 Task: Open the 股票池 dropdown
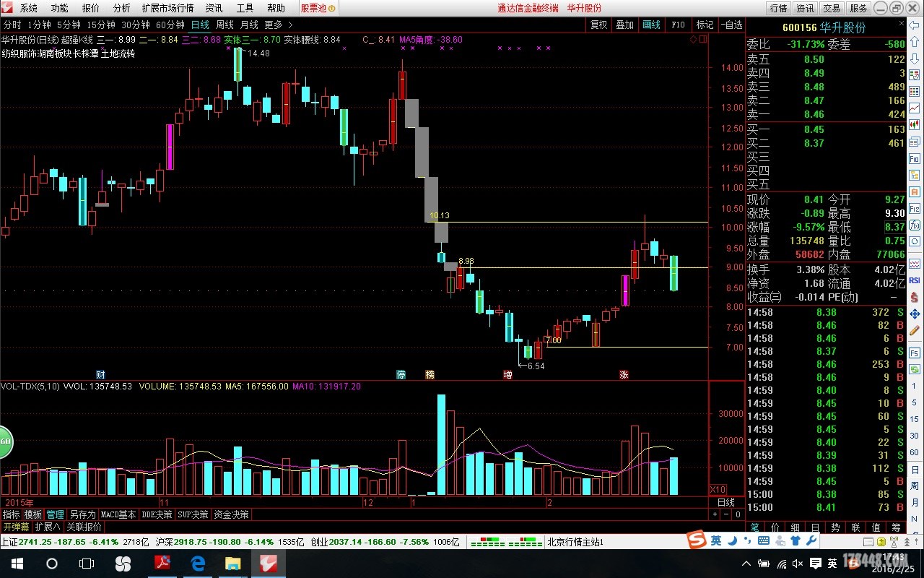318,8
